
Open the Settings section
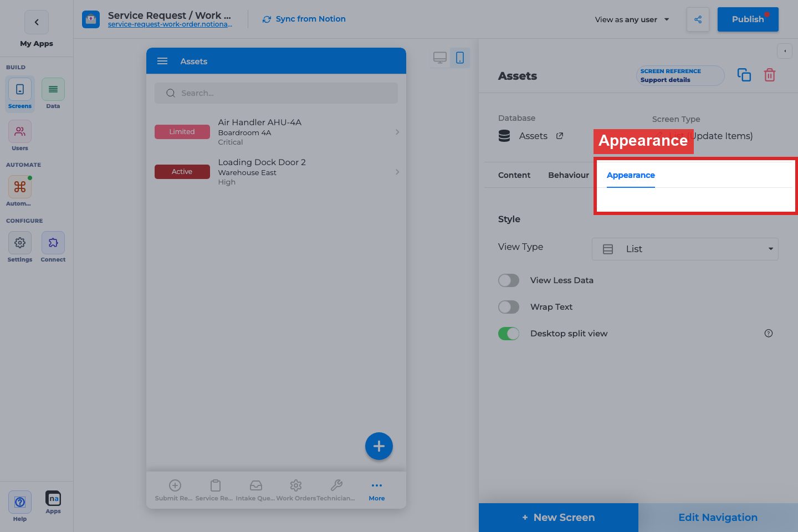[20, 247]
